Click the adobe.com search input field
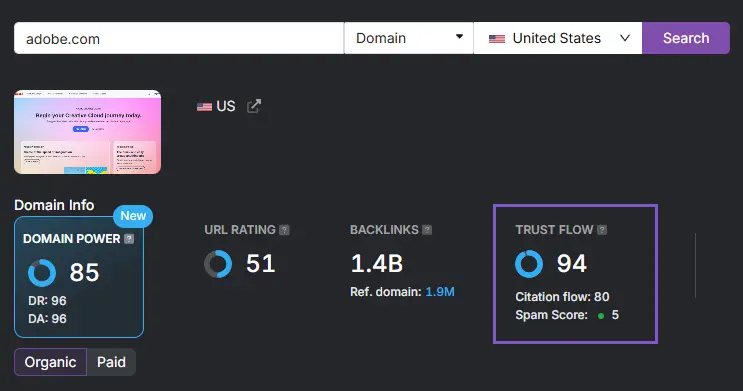Screen dimensions: 743x391 (179, 38)
